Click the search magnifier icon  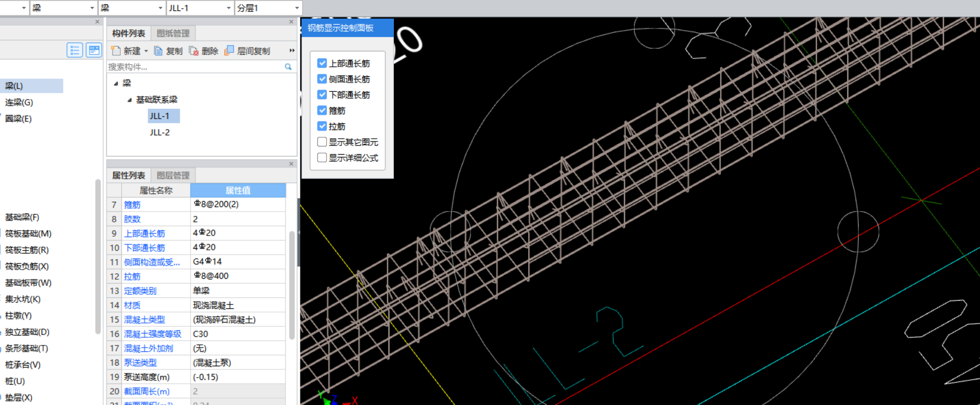click(x=288, y=67)
